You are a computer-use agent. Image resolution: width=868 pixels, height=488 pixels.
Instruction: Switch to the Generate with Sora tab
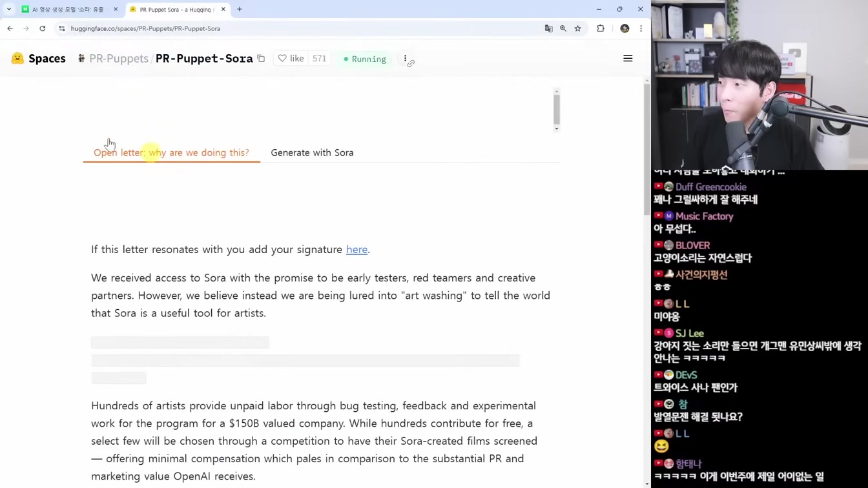click(312, 153)
